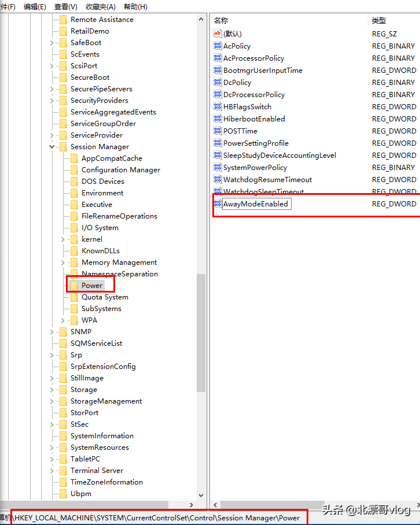Select the SystemInformation key

(x=102, y=435)
